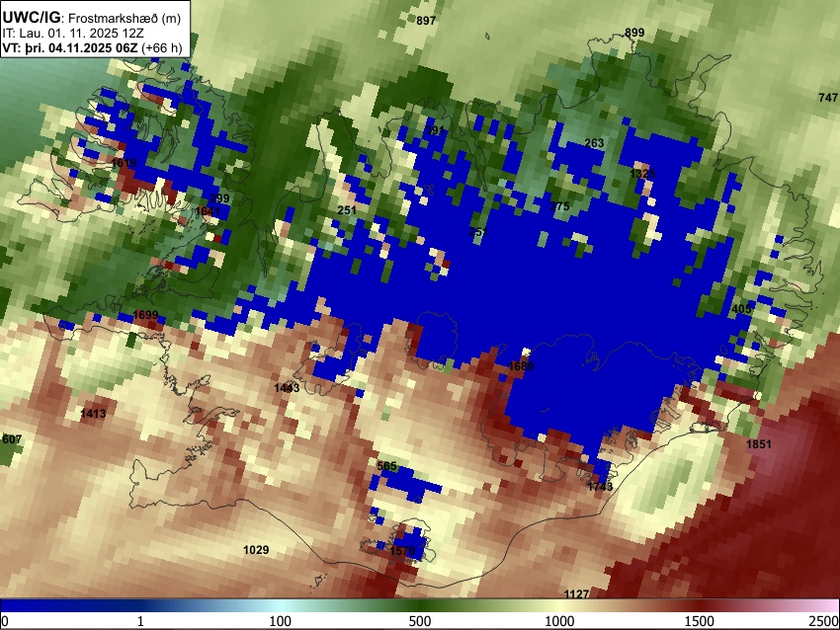Viewport: 840px width, 630px height.
Task: Click the '1743' value label
Action: [x=600, y=487]
